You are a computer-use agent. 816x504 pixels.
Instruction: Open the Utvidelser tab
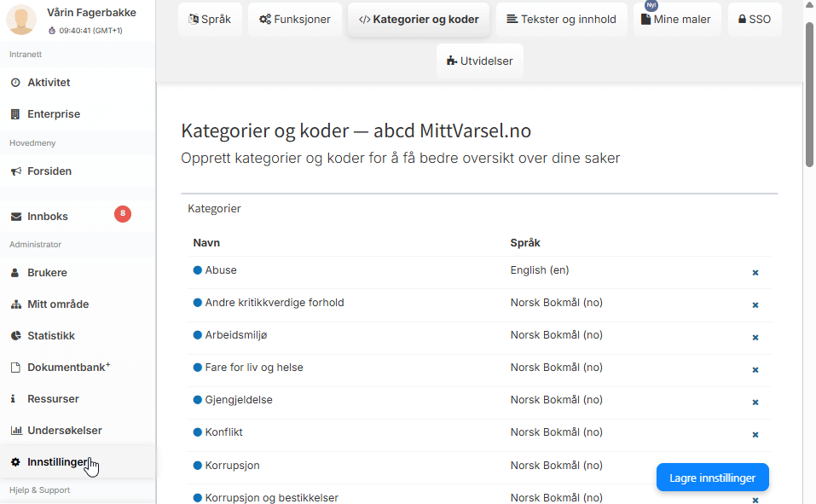pyautogui.click(x=480, y=61)
